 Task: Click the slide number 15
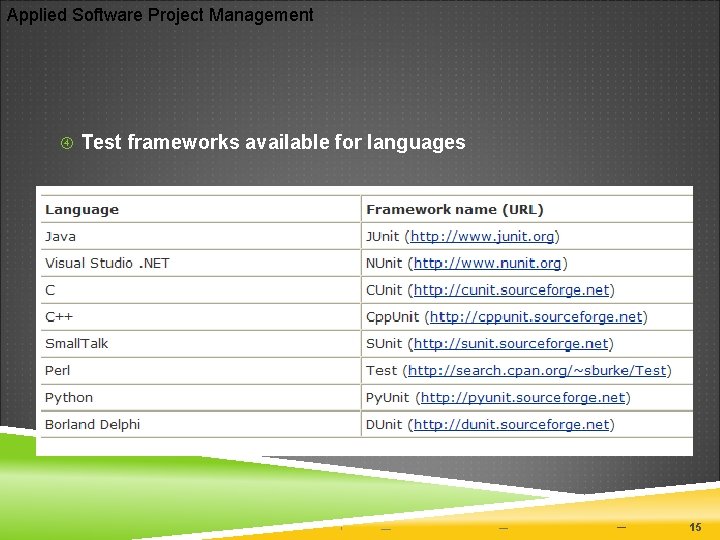(695, 527)
